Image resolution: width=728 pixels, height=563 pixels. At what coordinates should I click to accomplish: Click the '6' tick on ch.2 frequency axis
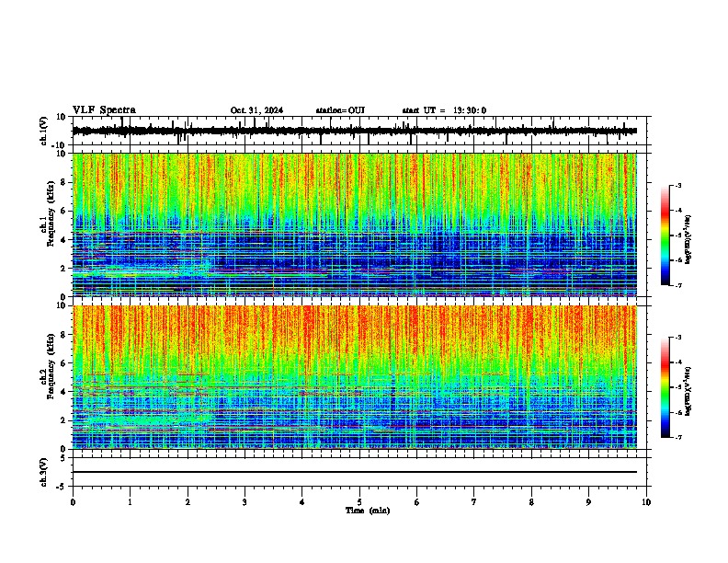tap(63, 363)
